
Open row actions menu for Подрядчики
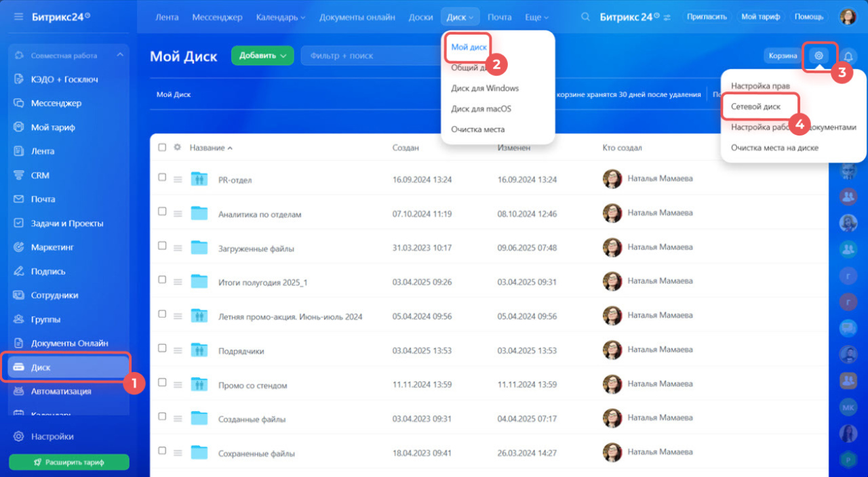178,351
